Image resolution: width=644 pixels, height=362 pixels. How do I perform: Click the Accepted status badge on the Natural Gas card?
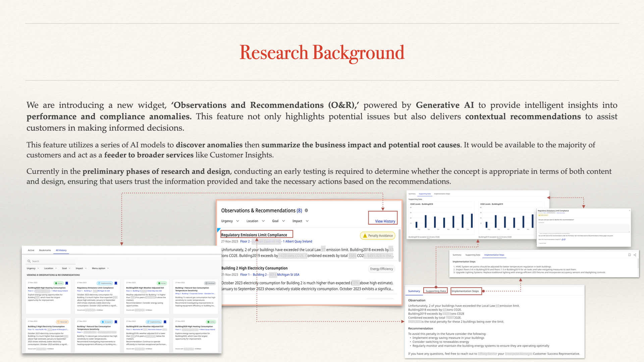[x=107, y=322]
